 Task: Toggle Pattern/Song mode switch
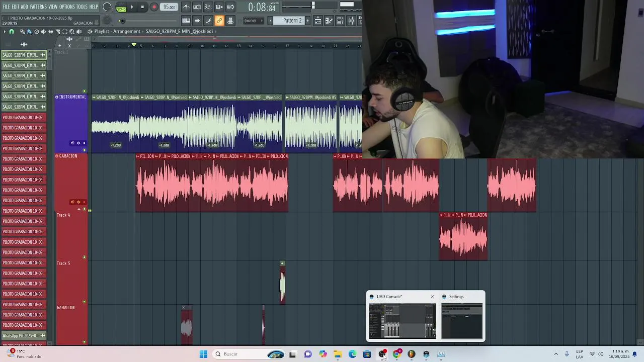121,8
